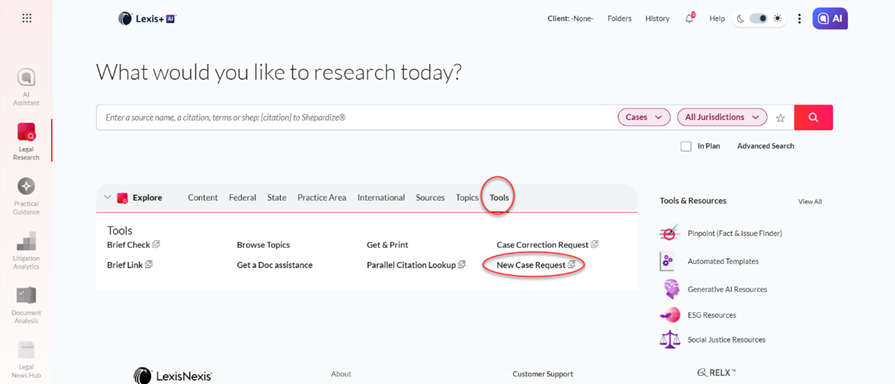Open the vertical three-dot More menu
895x384 pixels.
tap(799, 19)
